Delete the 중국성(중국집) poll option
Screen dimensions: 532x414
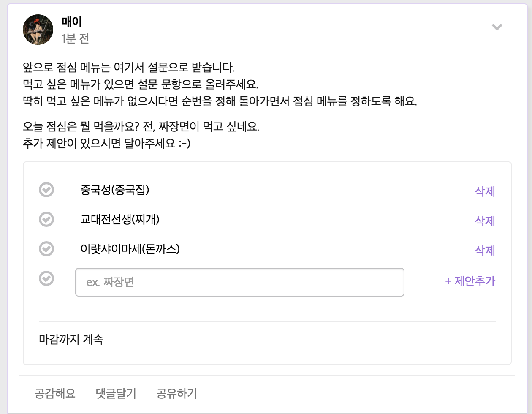coord(485,191)
